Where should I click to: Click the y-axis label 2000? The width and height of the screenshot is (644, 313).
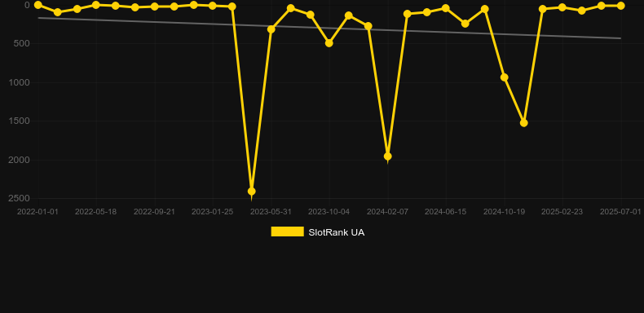coord(20,160)
